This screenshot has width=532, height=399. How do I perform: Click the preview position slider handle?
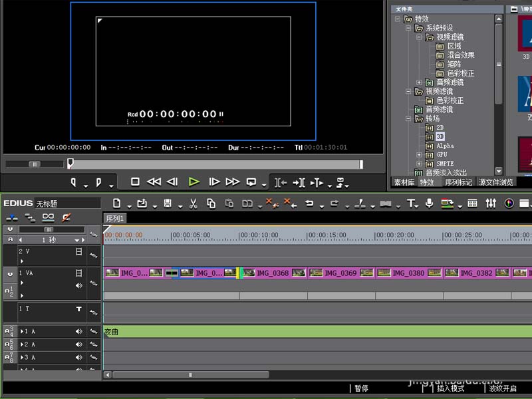(70, 163)
